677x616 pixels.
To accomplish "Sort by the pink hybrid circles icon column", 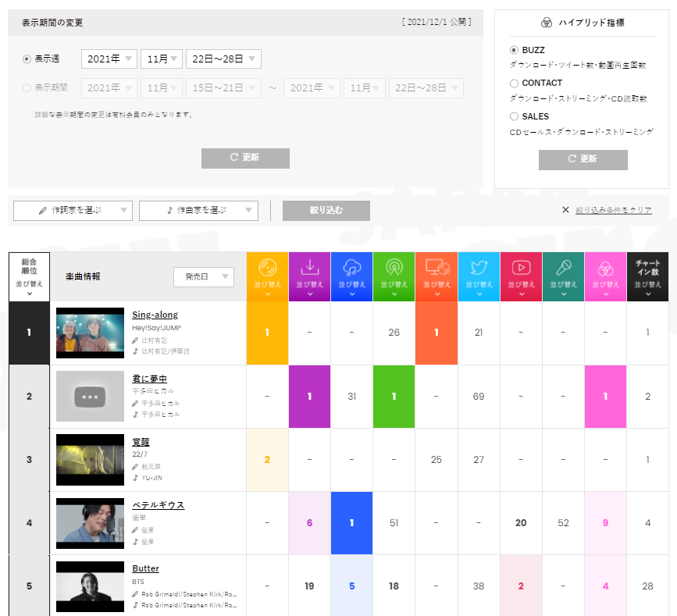I will [x=605, y=276].
